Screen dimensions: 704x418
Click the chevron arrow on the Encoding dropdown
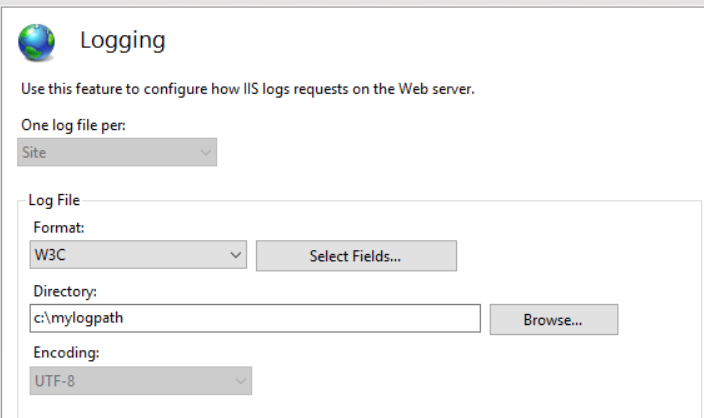point(239,381)
